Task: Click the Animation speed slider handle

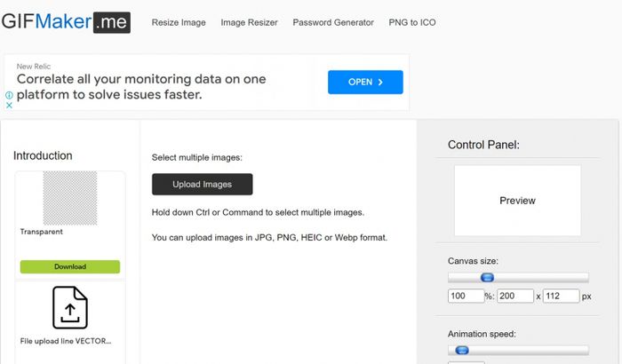Action: point(462,350)
